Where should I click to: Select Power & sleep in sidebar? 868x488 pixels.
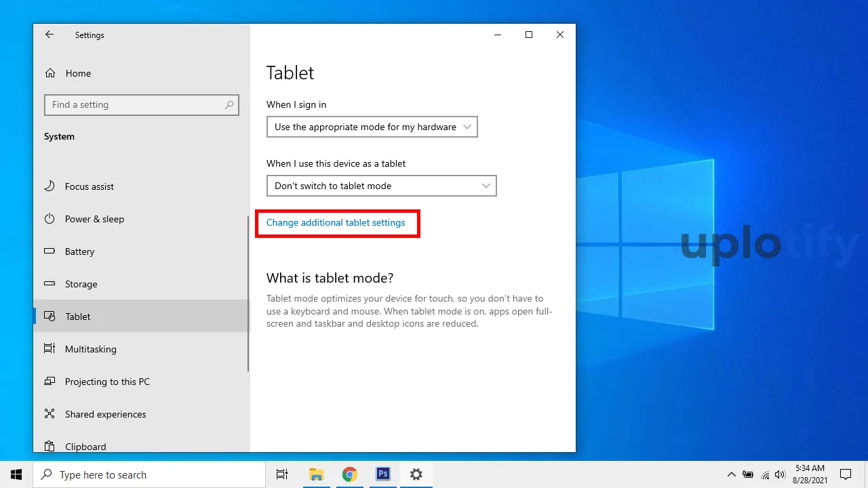pos(94,219)
